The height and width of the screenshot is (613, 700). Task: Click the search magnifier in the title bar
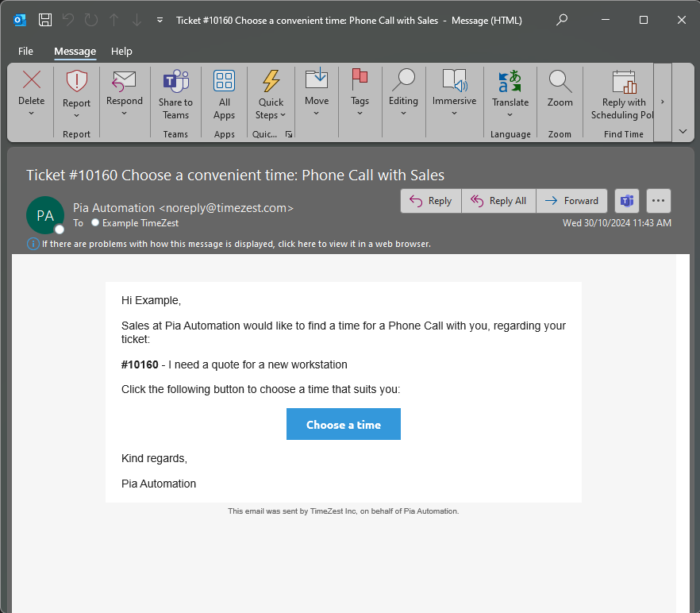(562, 20)
